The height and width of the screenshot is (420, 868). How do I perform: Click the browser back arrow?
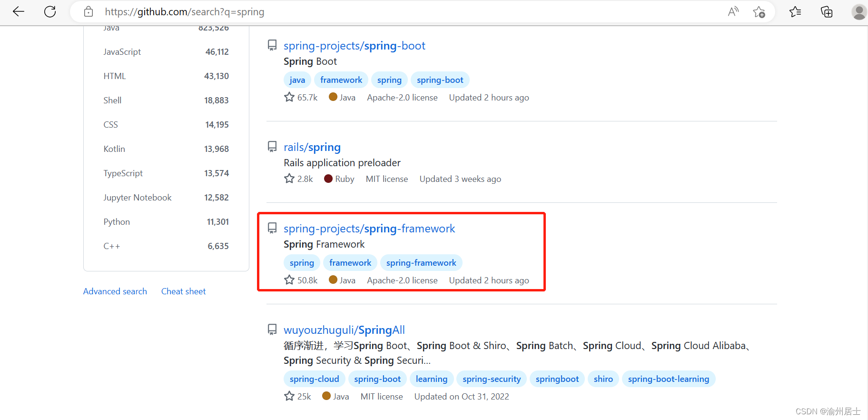pyautogui.click(x=19, y=11)
